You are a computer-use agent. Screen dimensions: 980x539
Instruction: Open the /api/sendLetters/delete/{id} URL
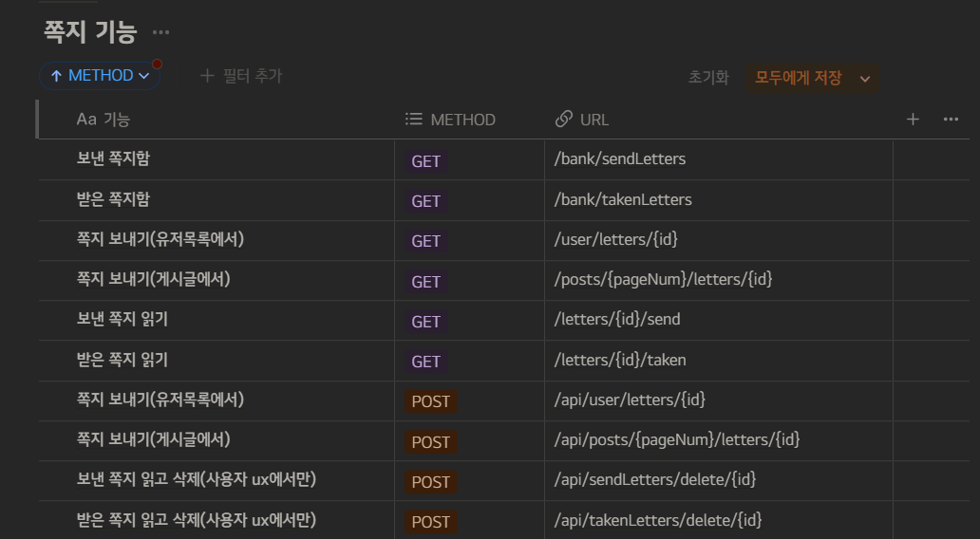click(x=655, y=479)
